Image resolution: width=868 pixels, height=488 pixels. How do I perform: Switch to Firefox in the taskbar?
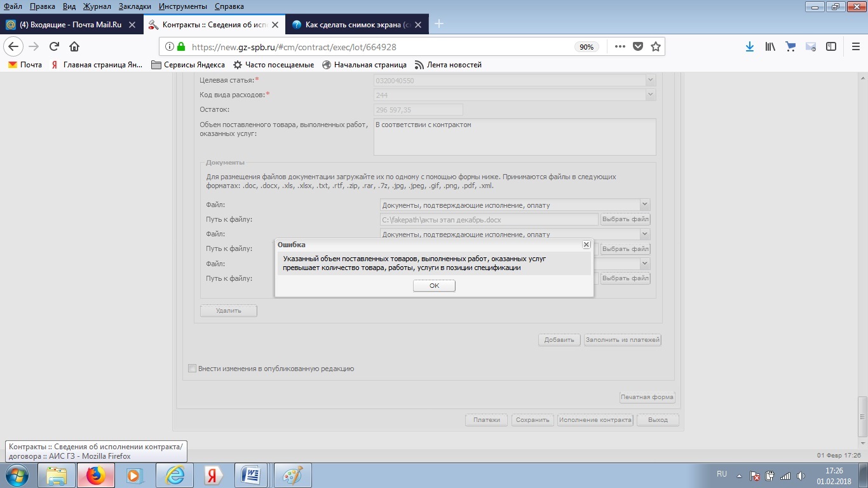click(x=95, y=475)
